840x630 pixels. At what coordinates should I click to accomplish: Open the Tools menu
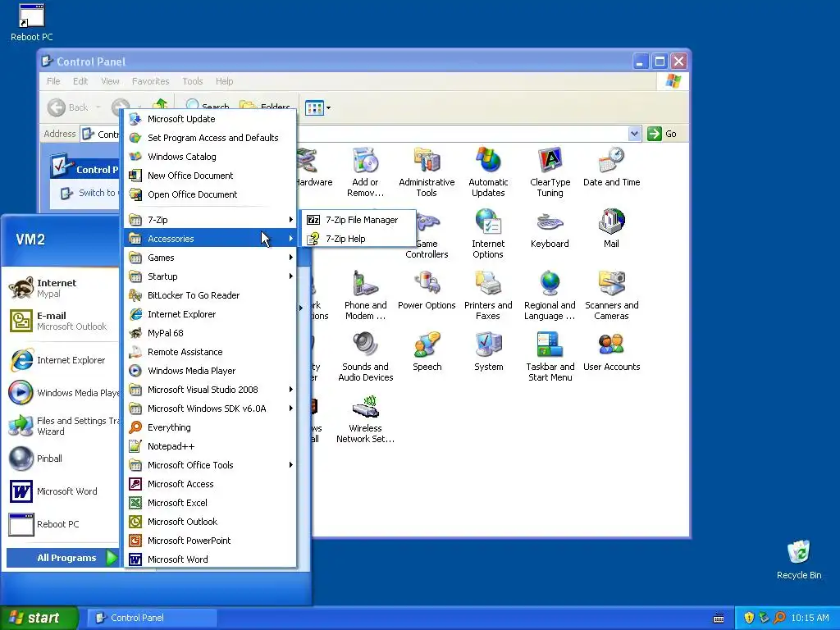192,81
